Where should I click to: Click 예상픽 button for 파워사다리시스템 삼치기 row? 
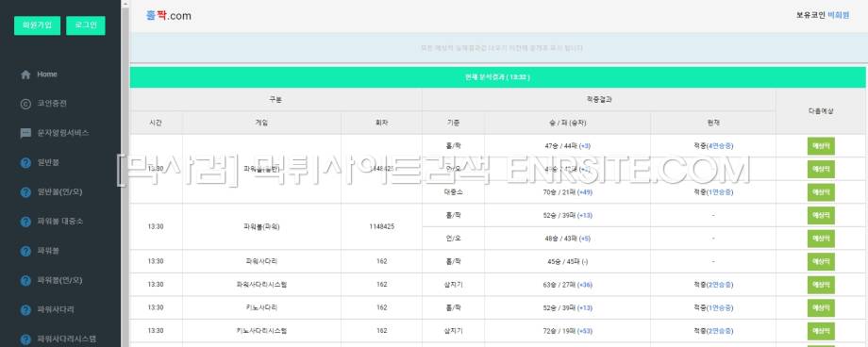tap(821, 285)
